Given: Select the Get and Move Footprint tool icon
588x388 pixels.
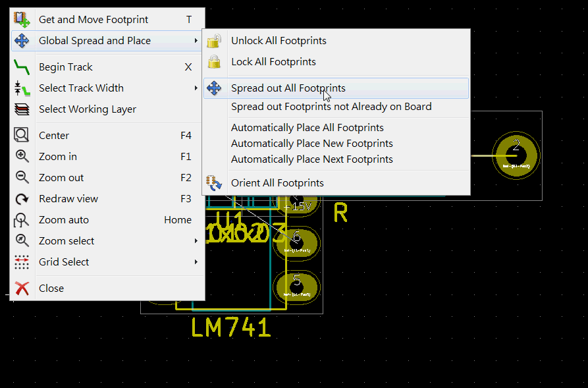Looking at the screenshot, I should [x=22, y=19].
